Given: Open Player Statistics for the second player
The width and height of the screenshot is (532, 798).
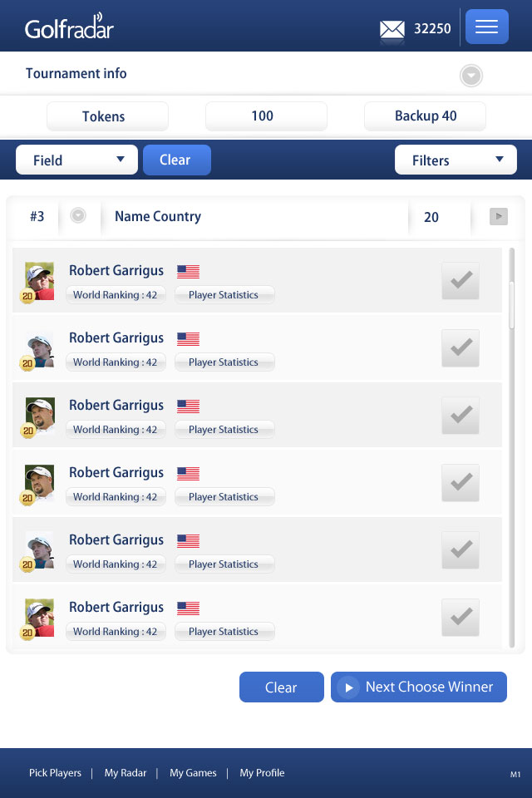Looking at the screenshot, I should point(224,362).
